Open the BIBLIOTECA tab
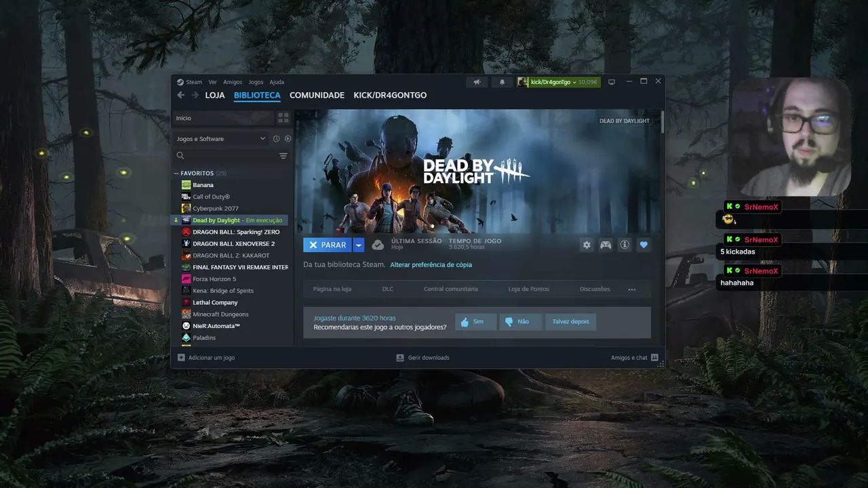The width and height of the screenshot is (868, 488). click(257, 96)
